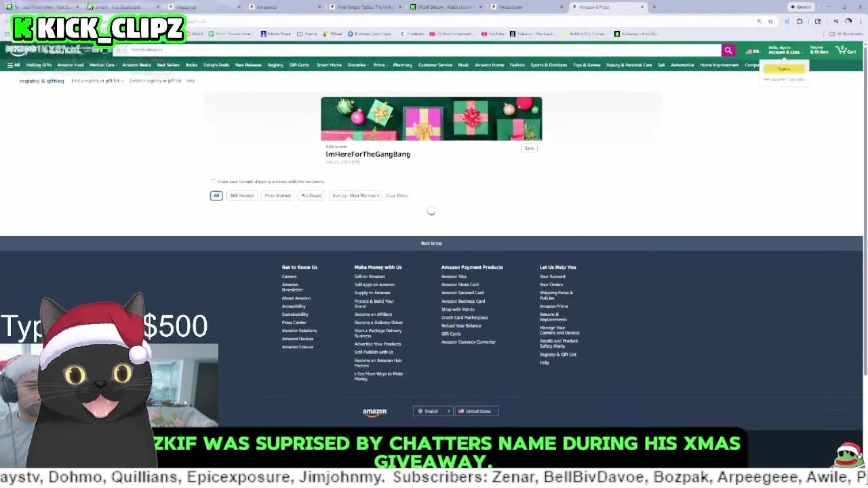Open Gift Cards nav item
The height and width of the screenshot is (488, 868).
299,65
